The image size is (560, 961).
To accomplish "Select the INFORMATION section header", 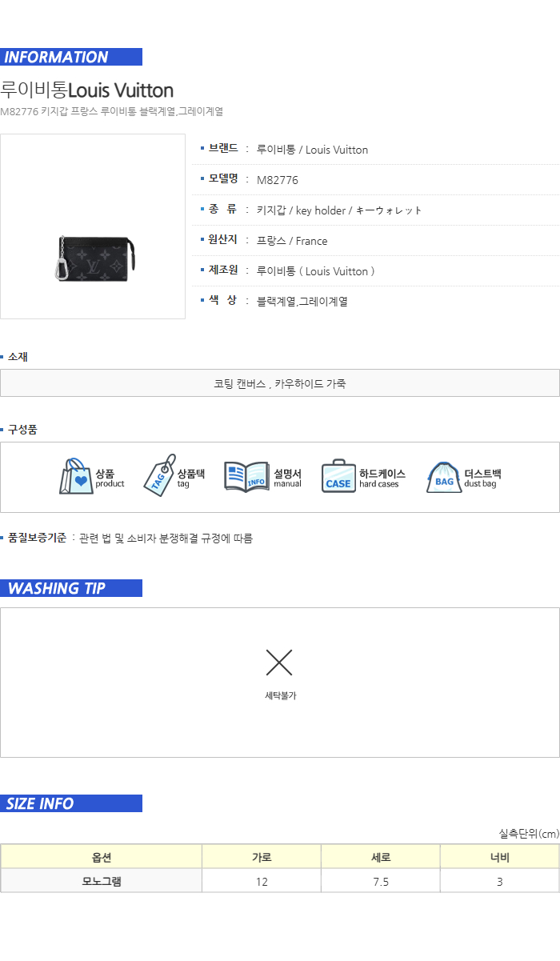I will (x=71, y=57).
